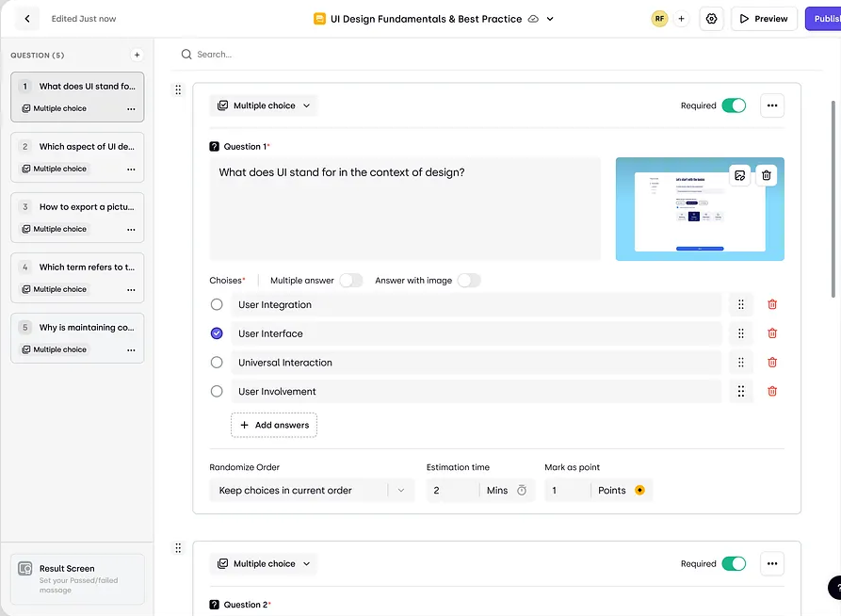Click the Add answers button

click(x=274, y=425)
